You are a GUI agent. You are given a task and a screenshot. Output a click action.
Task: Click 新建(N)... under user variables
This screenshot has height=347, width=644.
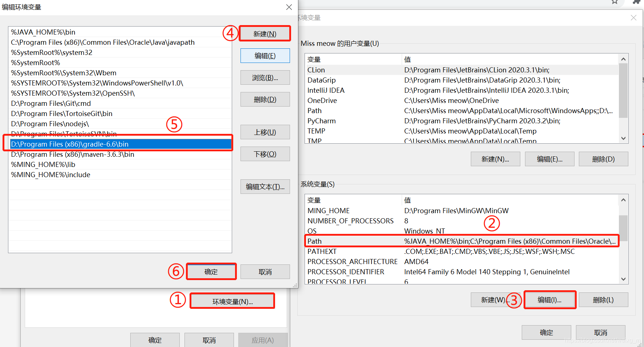click(495, 159)
